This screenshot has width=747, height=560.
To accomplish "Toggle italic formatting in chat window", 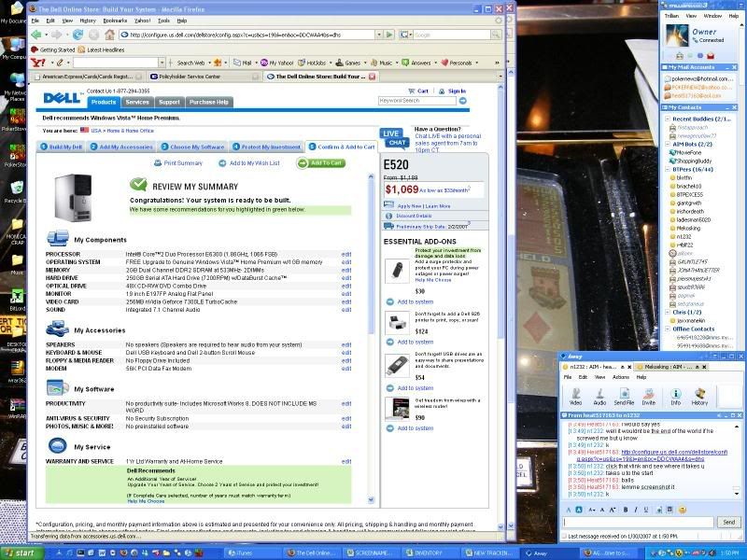I will click(x=636, y=510).
